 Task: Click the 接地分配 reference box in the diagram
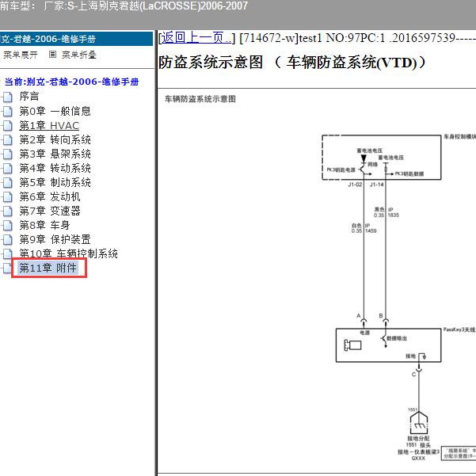(x=459, y=454)
